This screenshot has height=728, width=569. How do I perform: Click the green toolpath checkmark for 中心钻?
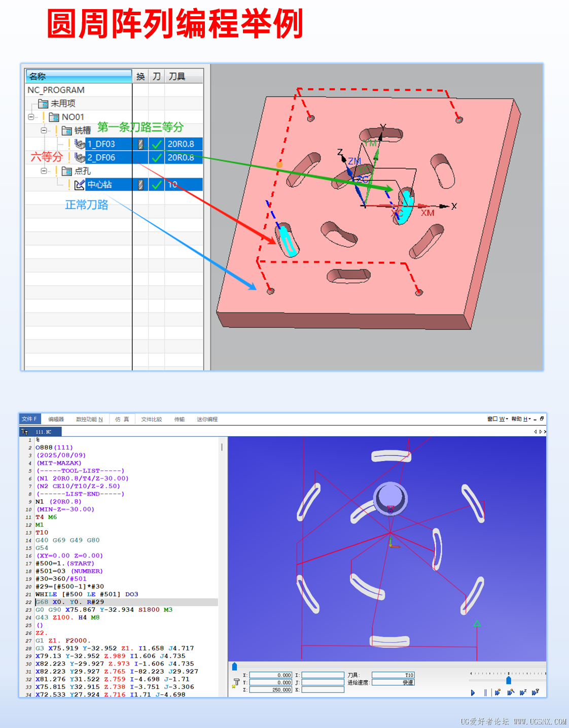coord(157,185)
